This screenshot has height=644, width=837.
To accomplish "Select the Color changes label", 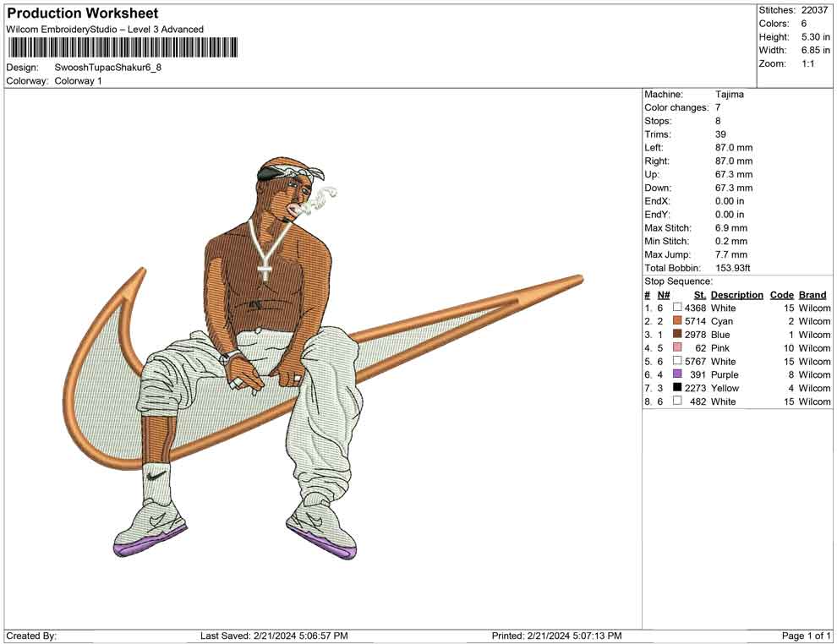I will pos(676,108).
